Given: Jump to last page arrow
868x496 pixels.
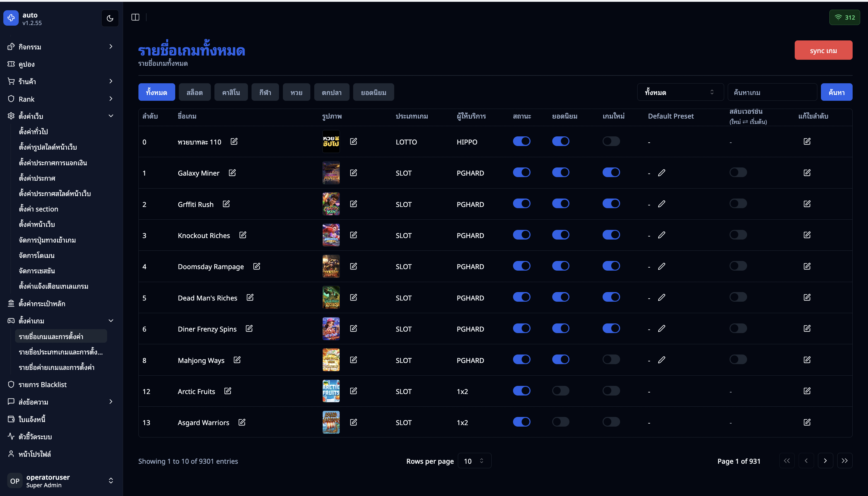Looking at the screenshot, I should 844,461.
